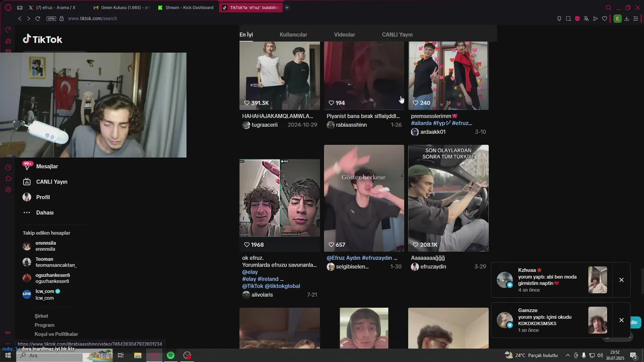The width and height of the screenshot is (644, 362).
Task: Toggle the VPN badge in address bar
Action: (51, 19)
